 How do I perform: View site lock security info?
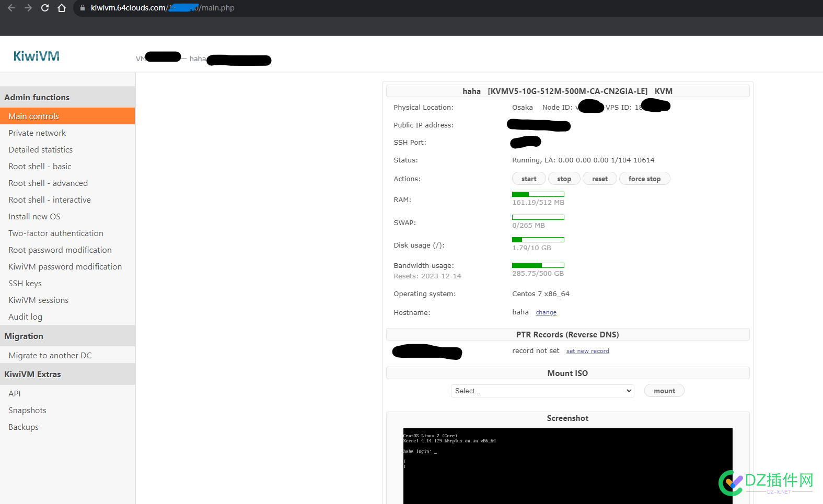coord(82,8)
